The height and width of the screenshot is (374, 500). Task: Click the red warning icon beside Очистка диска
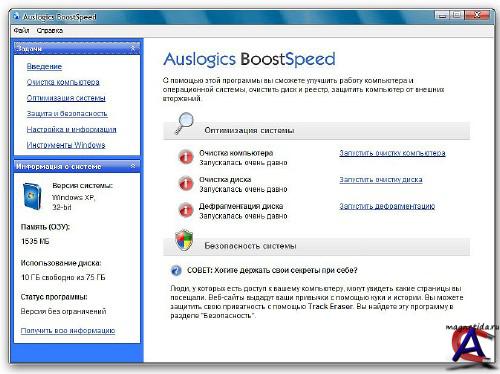pos(186,183)
